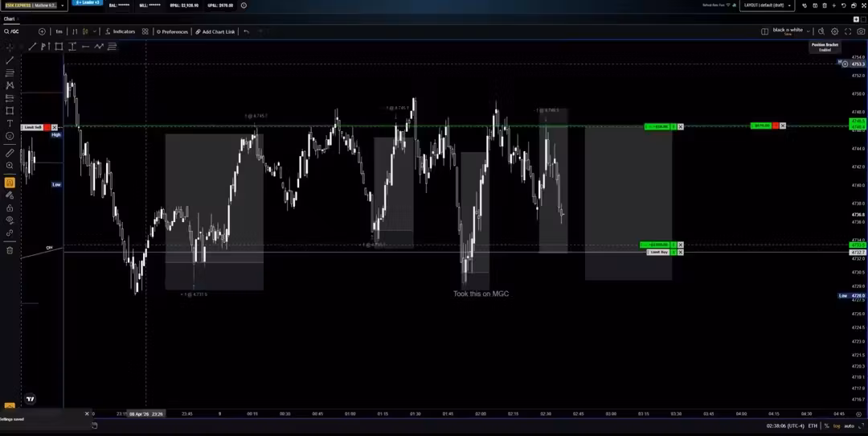Undo last chart action arrow
The width and height of the screenshot is (868, 436).
[247, 31]
